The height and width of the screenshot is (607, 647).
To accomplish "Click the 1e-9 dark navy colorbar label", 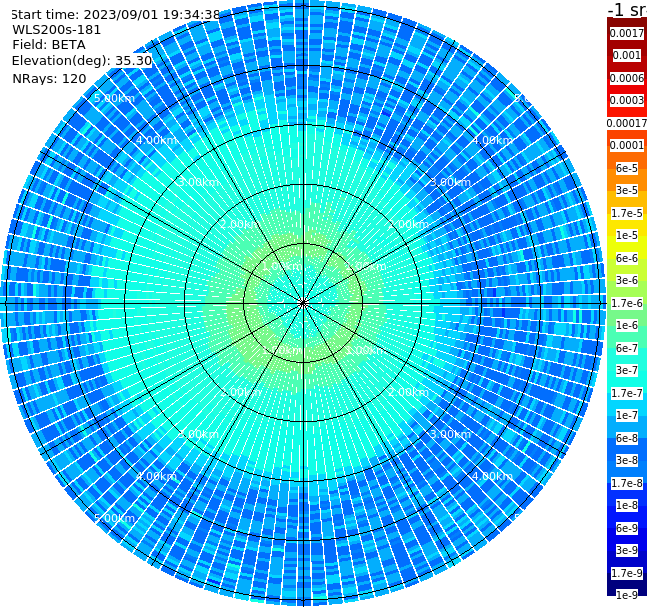I will (627, 595).
